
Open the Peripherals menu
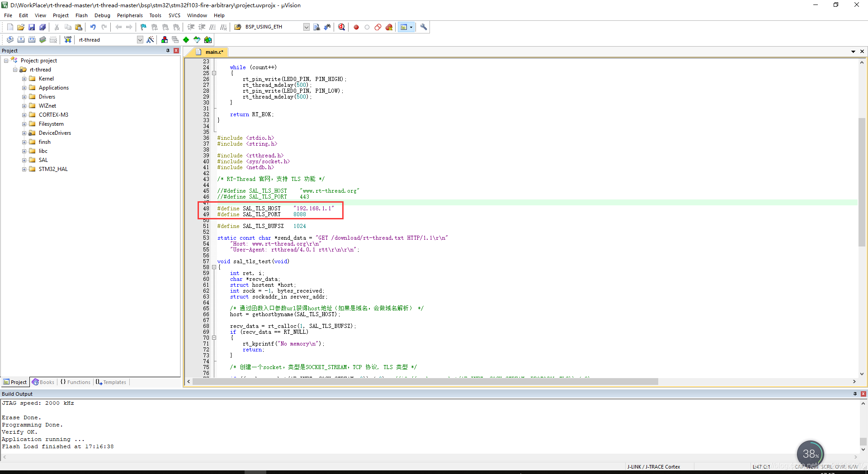click(x=130, y=15)
